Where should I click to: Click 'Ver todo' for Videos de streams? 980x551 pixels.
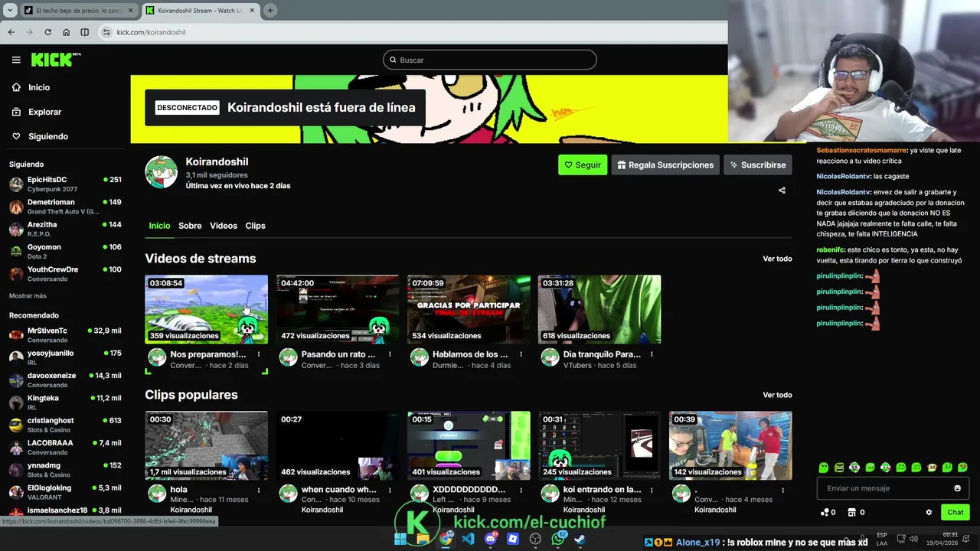[777, 259]
